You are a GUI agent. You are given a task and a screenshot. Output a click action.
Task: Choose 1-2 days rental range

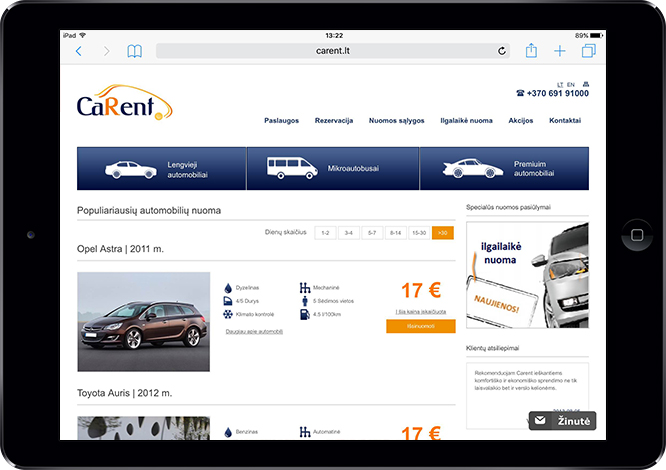(325, 233)
